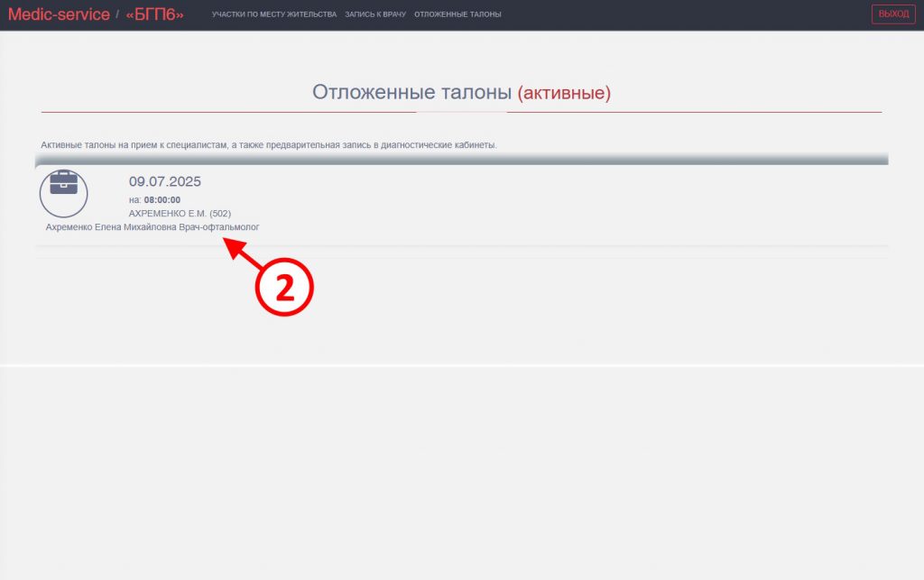
Task: Click the appointment time 08:00:00
Action: tap(162, 200)
